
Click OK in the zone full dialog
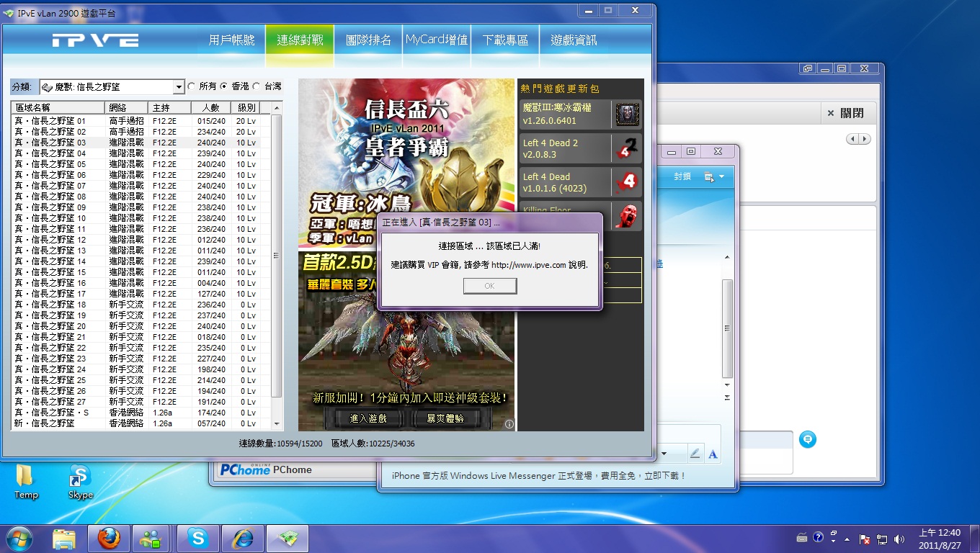point(490,286)
